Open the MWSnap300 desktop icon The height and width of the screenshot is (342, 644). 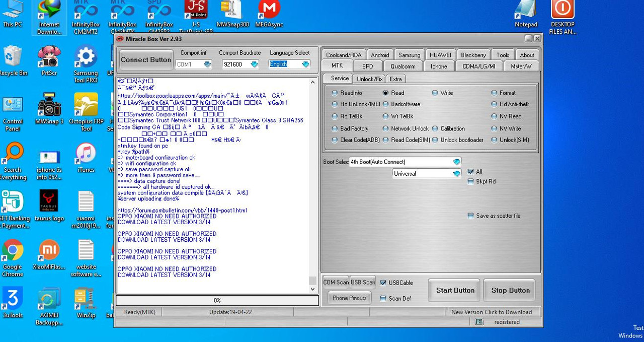pos(232,14)
